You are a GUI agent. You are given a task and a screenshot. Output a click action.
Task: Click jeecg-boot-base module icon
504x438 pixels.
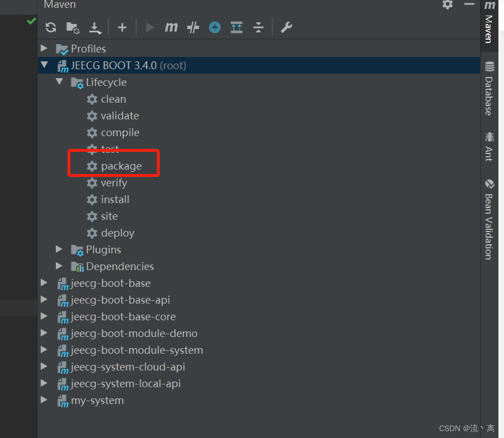(63, 284)
